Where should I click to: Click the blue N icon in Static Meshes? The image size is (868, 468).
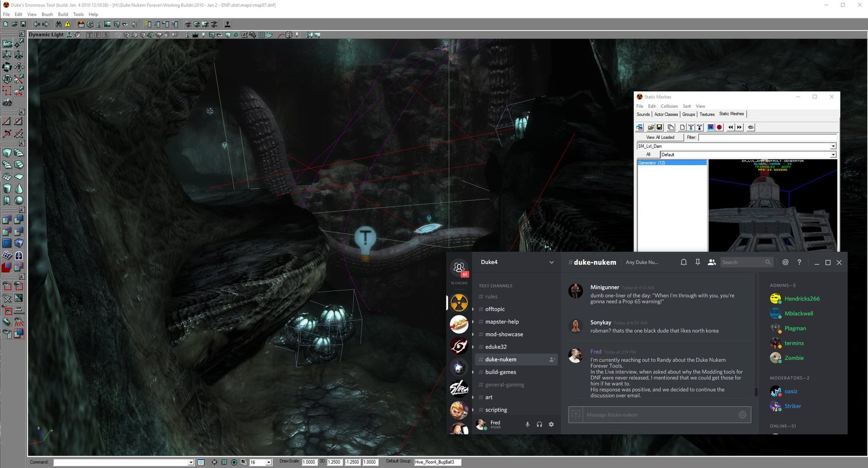(711, 127)
